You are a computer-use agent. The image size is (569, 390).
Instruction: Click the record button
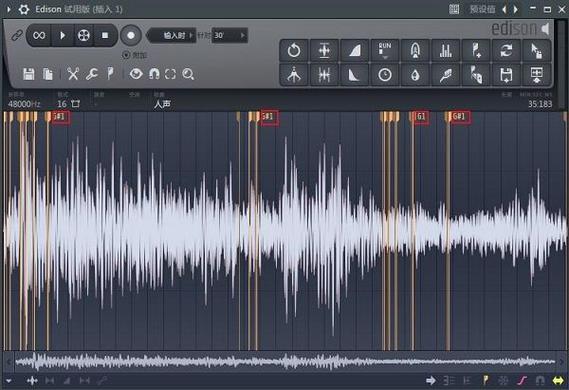click(131, 35)
